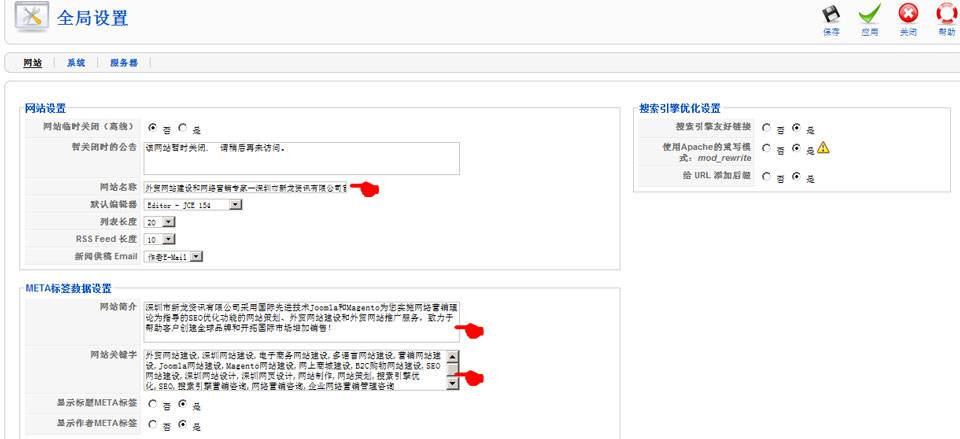
Task: Click the 网站关键字 text area
Action: point(301,370)
